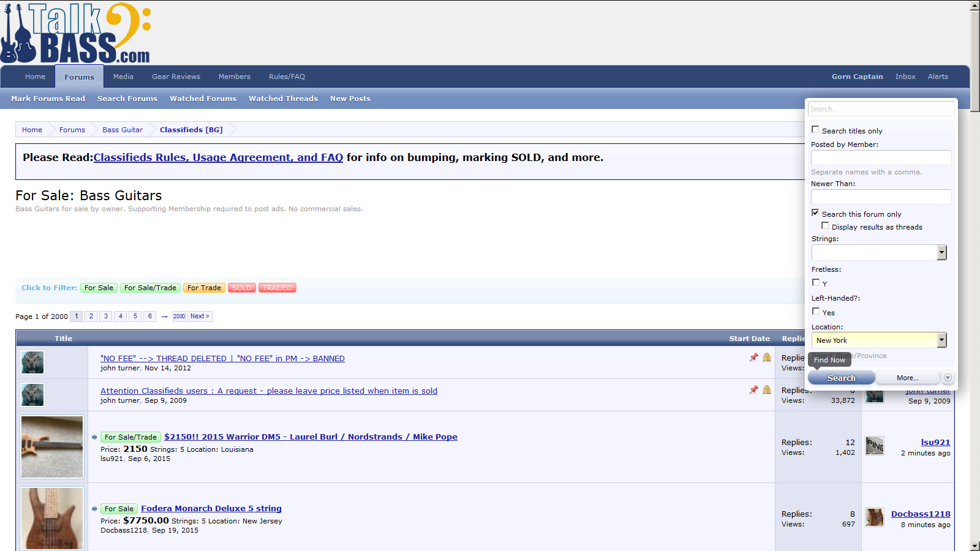The image size is (980, 551).
Task: Open the Inbox
Action: pos(905,77)
